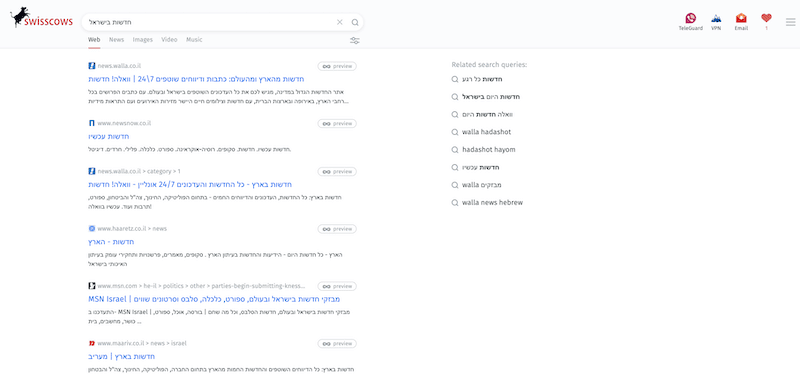Viewport: 800px width, 374px height.
Task: Click magnifier icon beside 'hadashot hayom'
Action: pyautogui.click(x=455, y=149)
